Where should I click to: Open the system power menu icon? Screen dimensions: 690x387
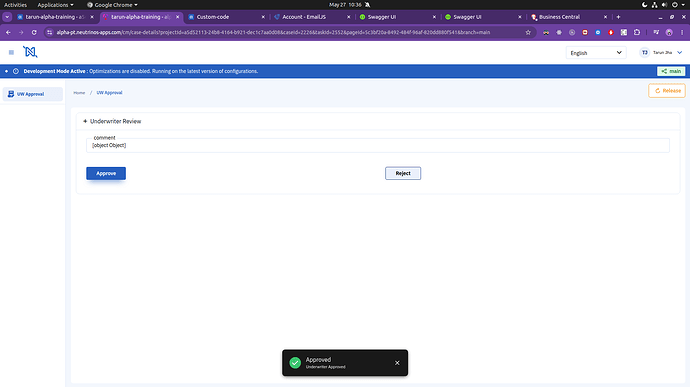[675, 5]
